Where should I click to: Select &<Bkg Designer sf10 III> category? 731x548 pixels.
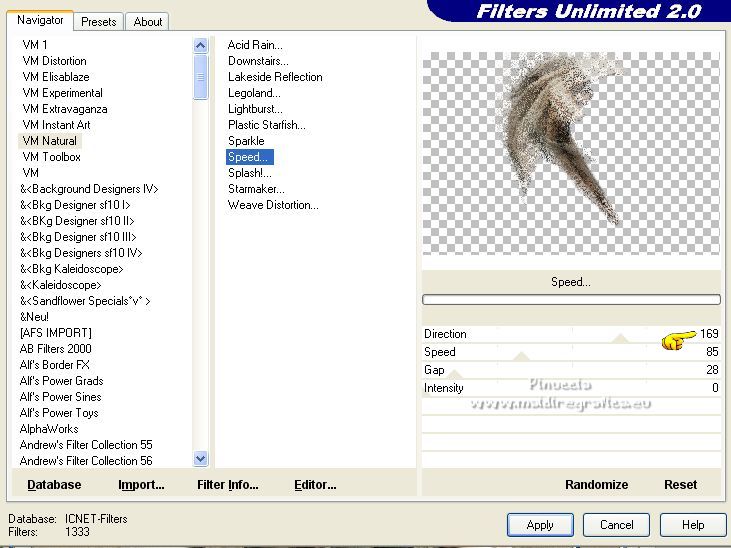(x=78, y=237)
